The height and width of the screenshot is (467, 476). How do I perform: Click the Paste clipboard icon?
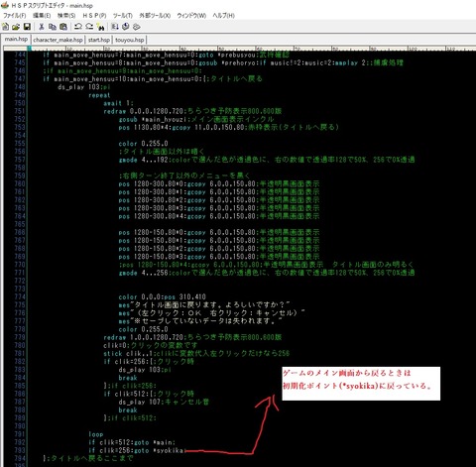coord(63,27)
